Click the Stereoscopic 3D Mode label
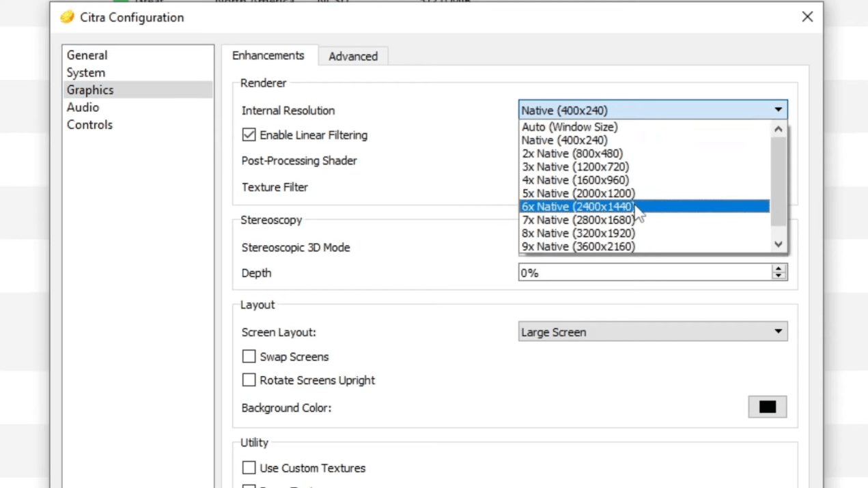The image size is (868, 488). tap(296, 247)
